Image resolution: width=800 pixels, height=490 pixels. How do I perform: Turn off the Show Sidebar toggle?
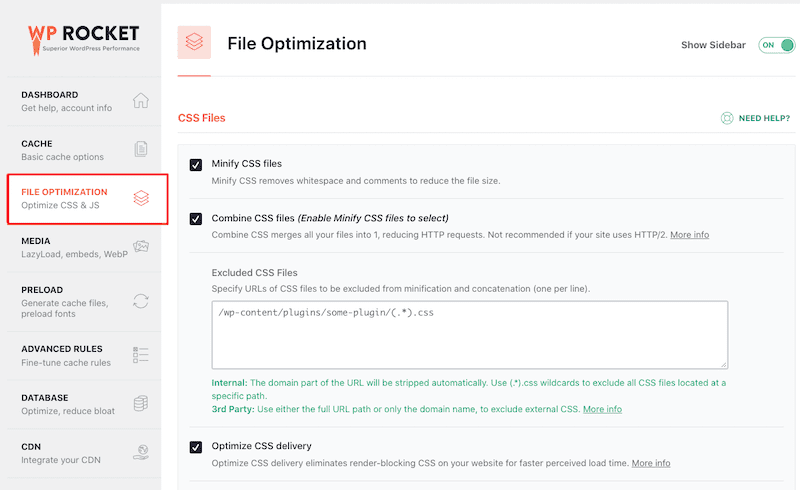tap(775, 45)
